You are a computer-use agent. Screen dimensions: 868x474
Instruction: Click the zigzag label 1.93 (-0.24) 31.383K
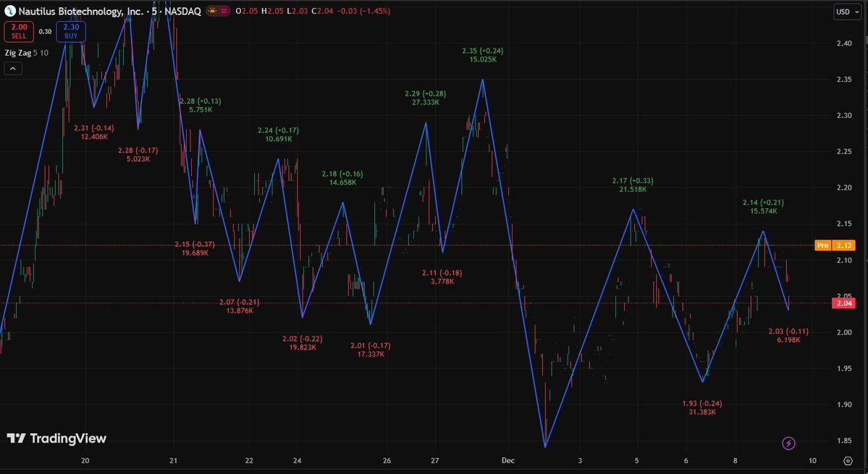(x=702, y=407)
